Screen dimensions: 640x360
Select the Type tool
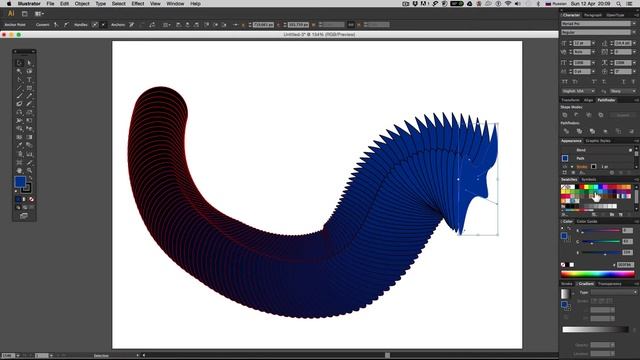tap(29, 80)
